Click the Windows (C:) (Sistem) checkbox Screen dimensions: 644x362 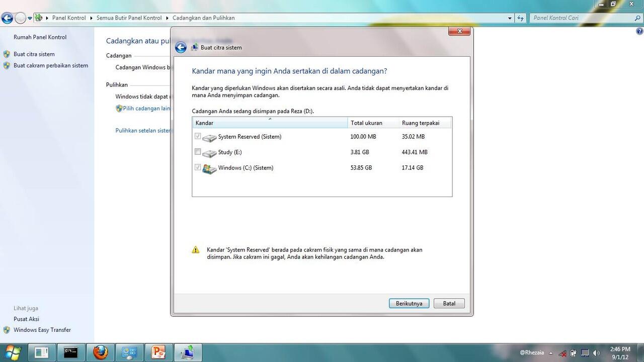pos(198,167)
